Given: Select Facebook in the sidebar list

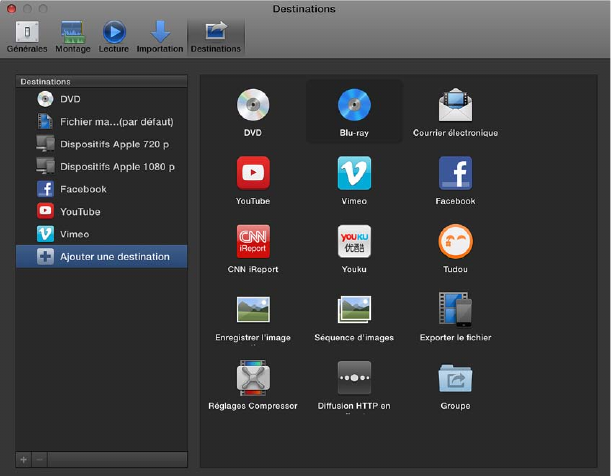Looking at the screenshot, I should pos(101,189).
